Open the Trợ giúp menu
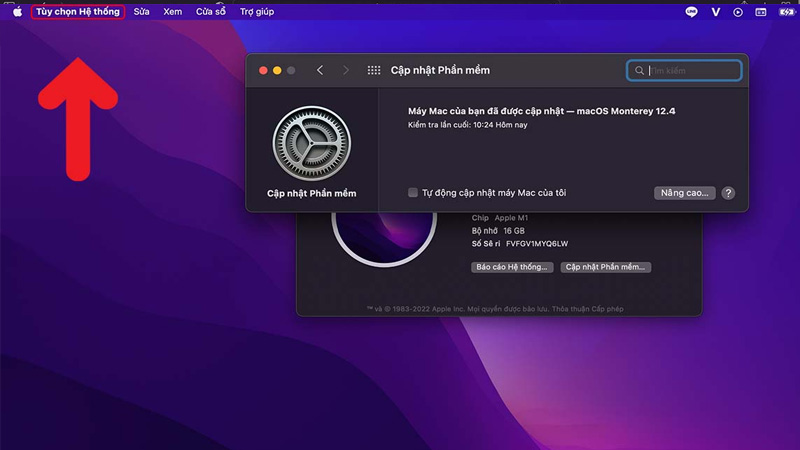Image resolution: width=800 pixels, height=450 pixels. (257, 12)
